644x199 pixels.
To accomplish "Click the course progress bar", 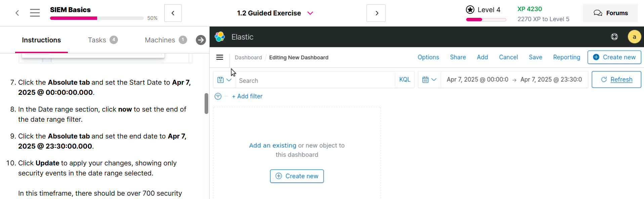I will pyautogui.click(x=97, y=18).
